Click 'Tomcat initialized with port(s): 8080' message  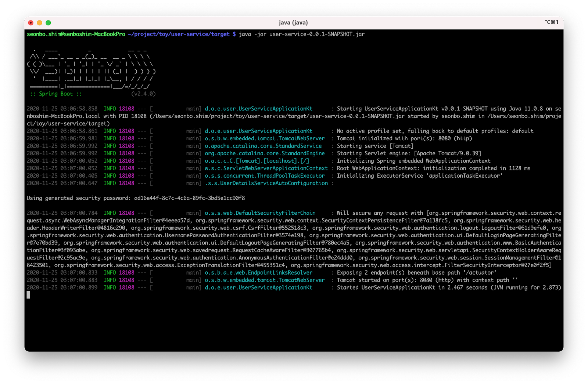point(405,138)
